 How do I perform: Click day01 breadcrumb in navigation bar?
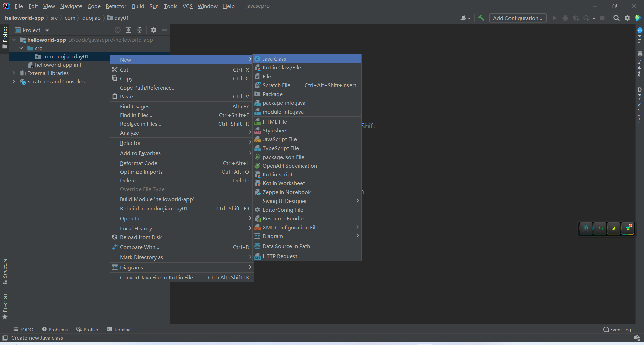click(x=118, y=18)
